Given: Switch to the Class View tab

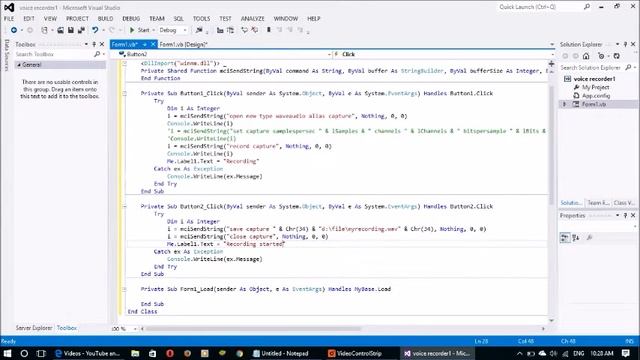Looking at the screenshot, I should (x=624, y=203).
